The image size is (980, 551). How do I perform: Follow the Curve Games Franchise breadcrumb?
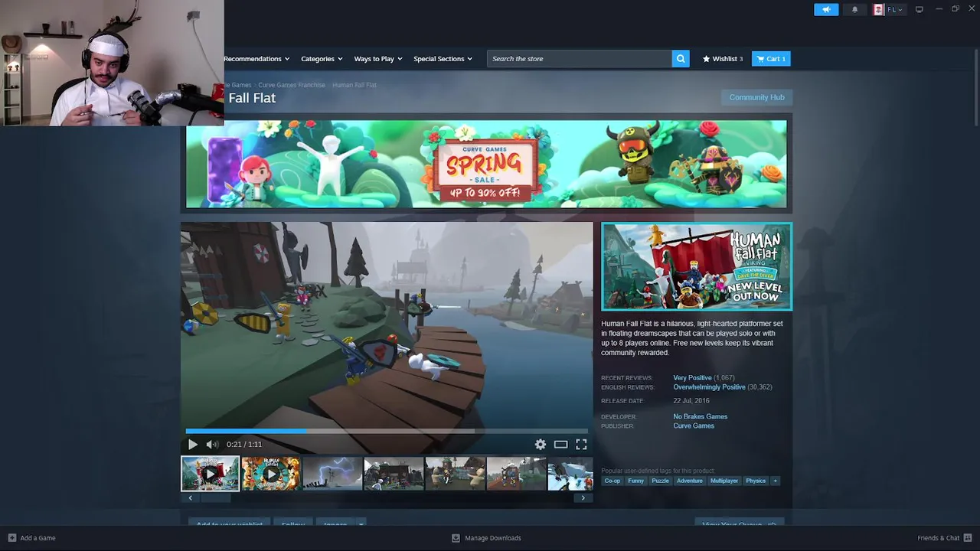[292, 85]
